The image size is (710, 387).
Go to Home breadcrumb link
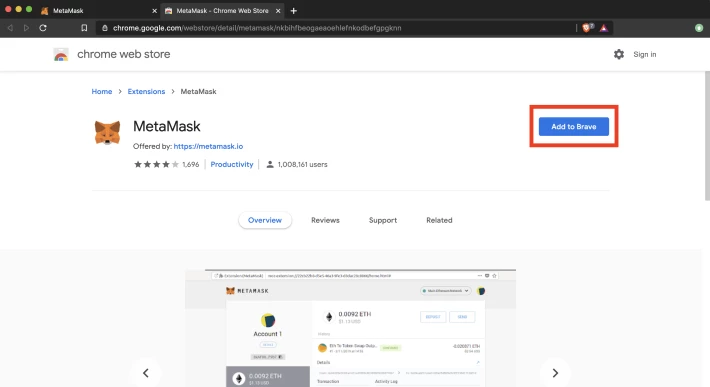(101, 91)
